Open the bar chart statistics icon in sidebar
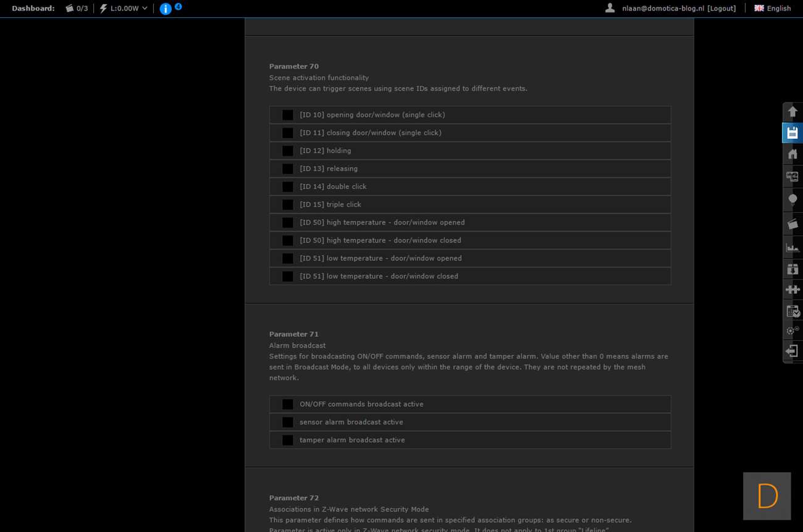This screenshot has width=803, height=532. point(792,247)
